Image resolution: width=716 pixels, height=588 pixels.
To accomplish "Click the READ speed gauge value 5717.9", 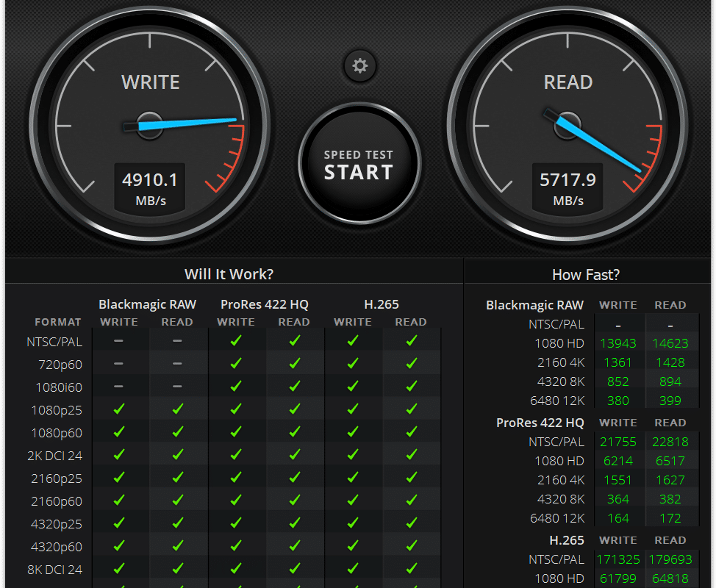I will (x=568, y=180).
